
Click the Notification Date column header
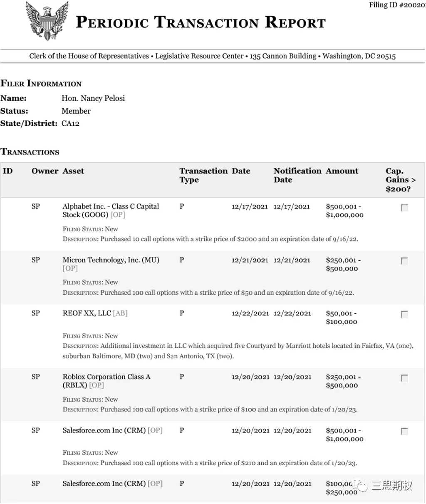pos(297,175)
